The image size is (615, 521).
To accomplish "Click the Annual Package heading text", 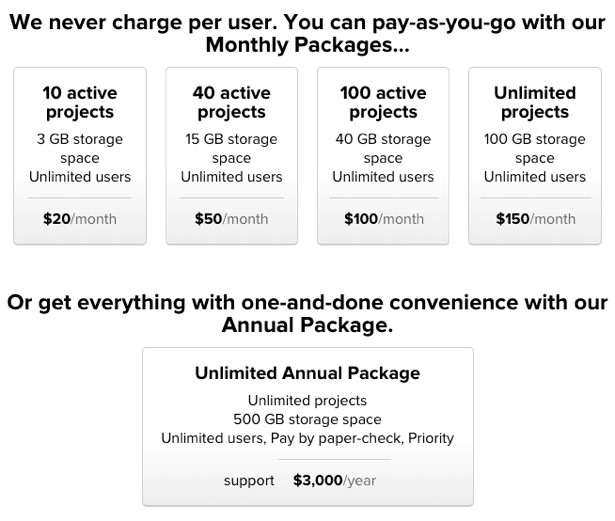I will tap(306, 326).
